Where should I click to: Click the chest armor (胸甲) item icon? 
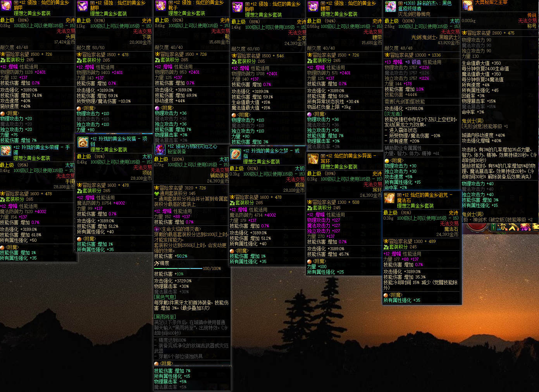[237, 7]
